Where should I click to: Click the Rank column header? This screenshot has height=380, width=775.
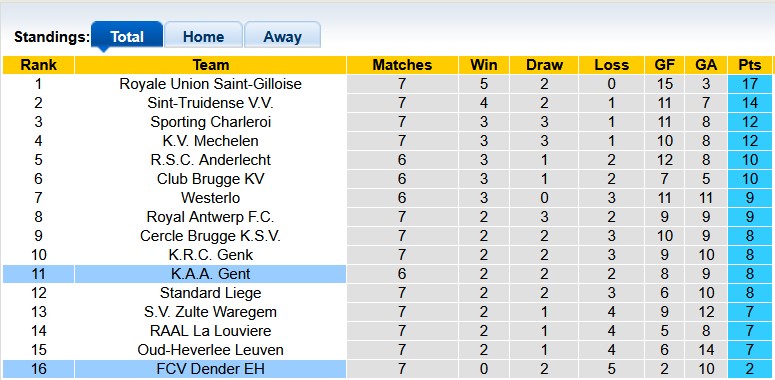39,65
